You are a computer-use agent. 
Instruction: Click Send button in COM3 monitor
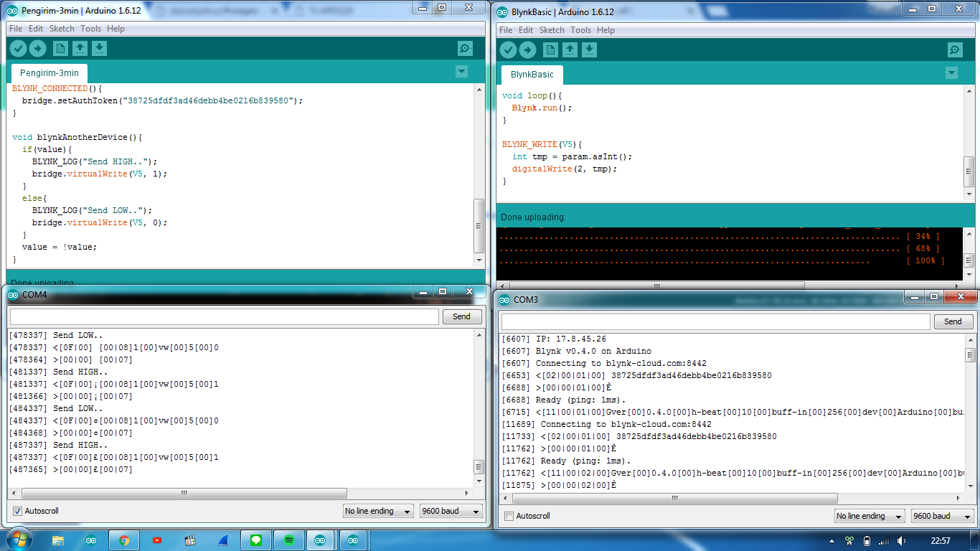pyautogui.click(x=953, y=321)
